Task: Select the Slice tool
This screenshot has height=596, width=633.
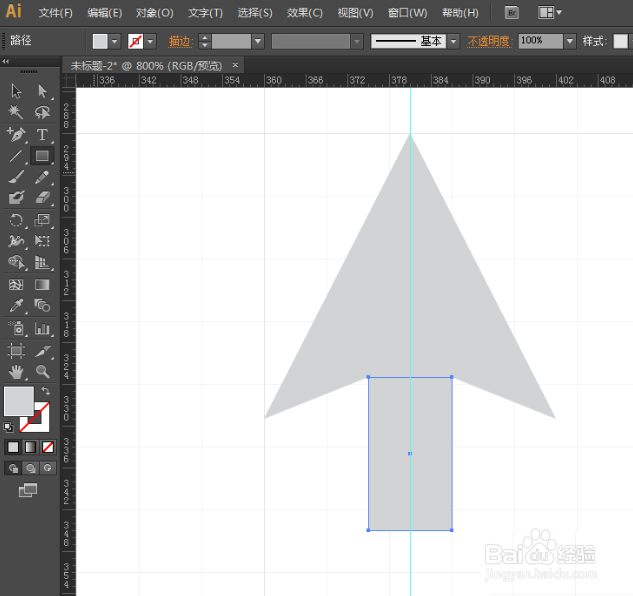Action: point(42,350)
